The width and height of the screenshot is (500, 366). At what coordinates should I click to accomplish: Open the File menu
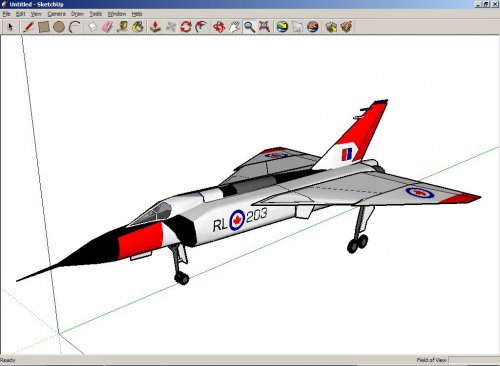point(6,14)
